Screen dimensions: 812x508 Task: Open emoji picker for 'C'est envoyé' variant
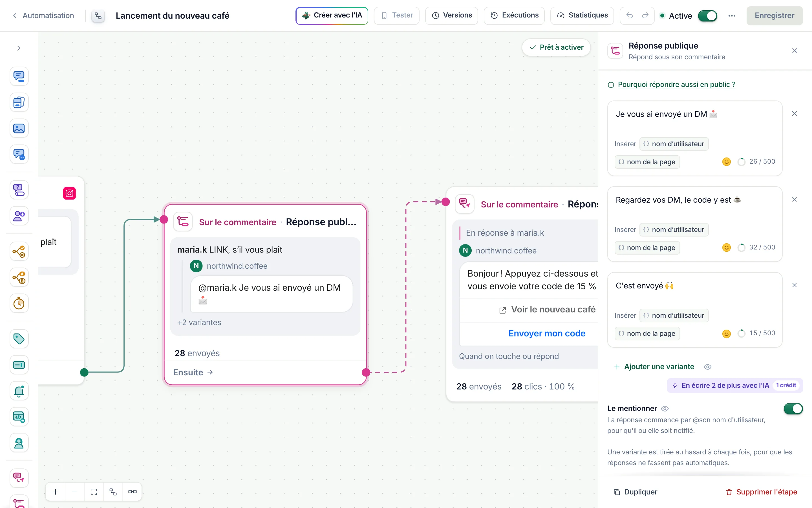(x=726, y=333)
